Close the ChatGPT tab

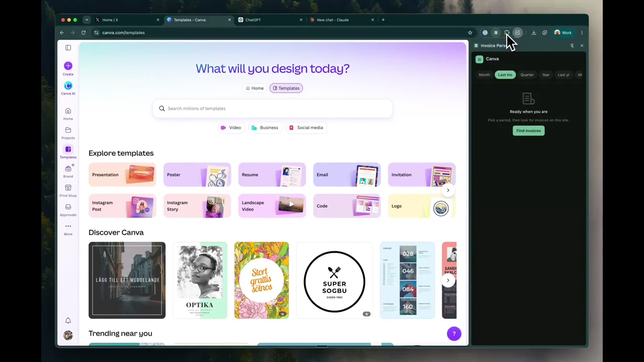pyautogui.click(x=301, y=20)
